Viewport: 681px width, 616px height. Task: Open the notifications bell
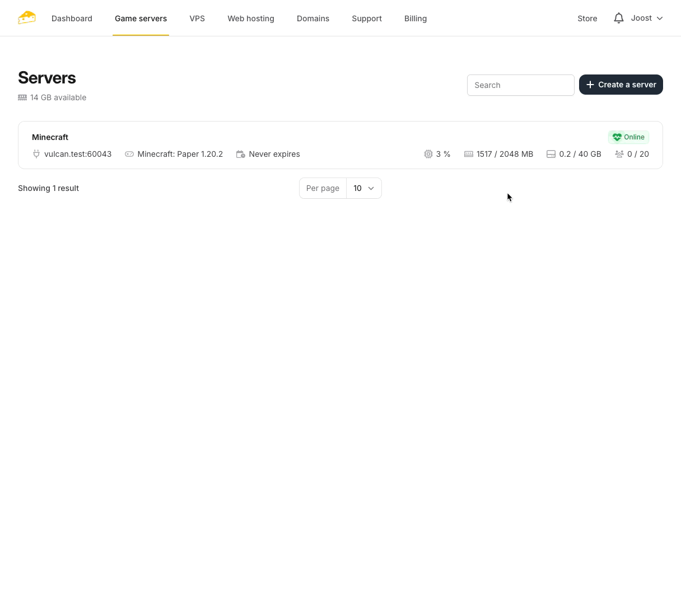click(x=618, y=18)
